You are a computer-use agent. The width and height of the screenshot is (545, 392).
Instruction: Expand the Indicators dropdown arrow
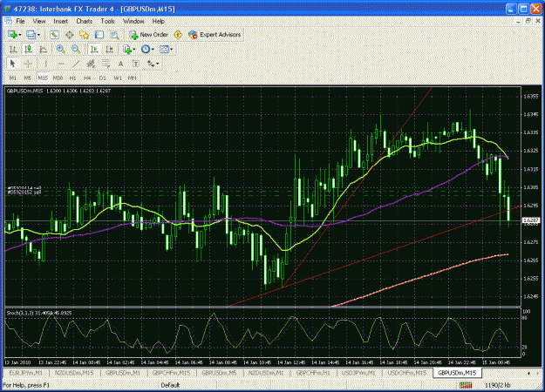pyautogui.click(x=134, y=50)
